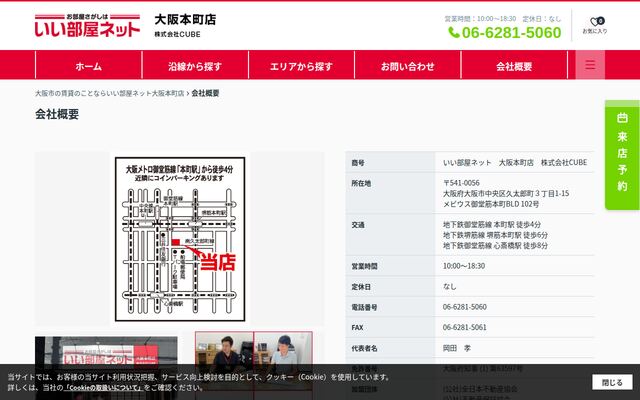Click the access map image
This screenshot has height=400, width=640.
(x=180, y=239)
